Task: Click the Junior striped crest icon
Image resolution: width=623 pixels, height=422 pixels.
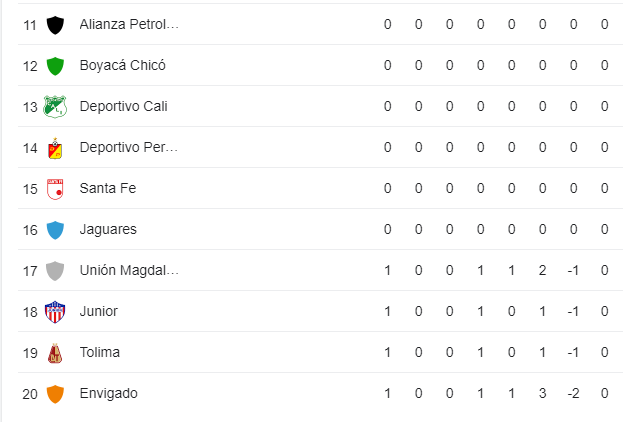Action: 55,311
